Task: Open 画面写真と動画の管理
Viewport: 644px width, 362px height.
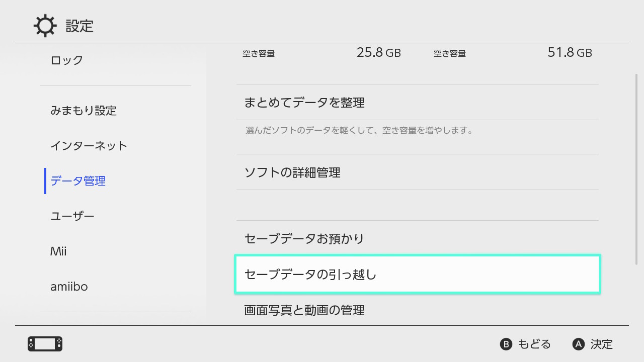Action: click(x=304, y=310)
